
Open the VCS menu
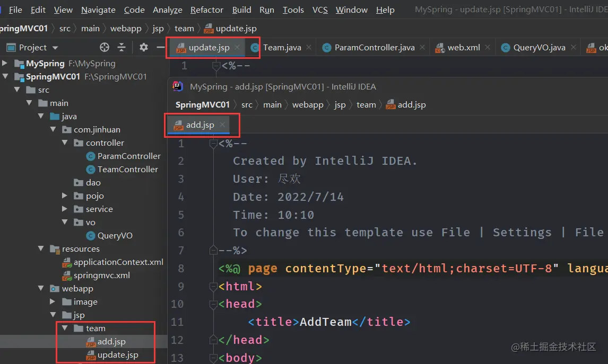click(320, 10)
